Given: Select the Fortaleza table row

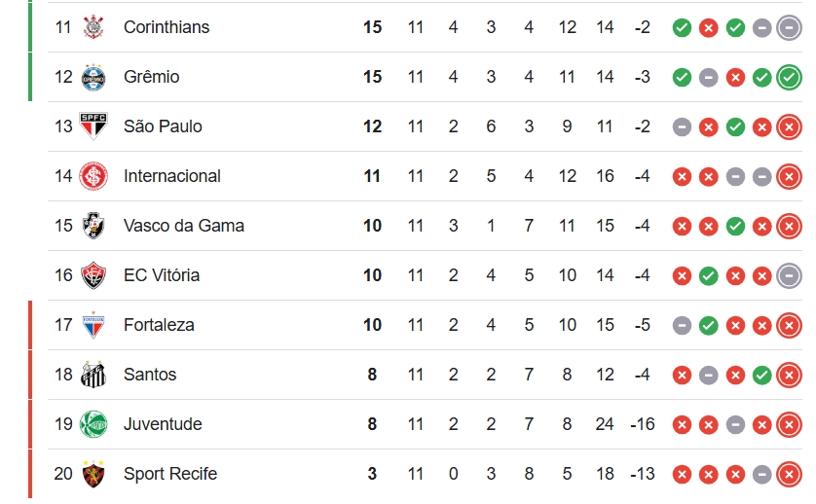Looking at the screenshot, I should [x=425, y=325].
